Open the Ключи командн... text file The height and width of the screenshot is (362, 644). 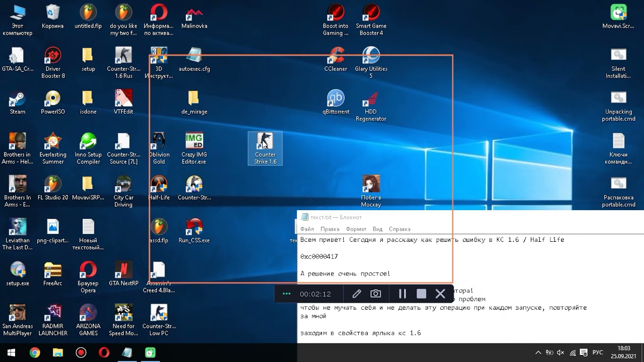618,148
